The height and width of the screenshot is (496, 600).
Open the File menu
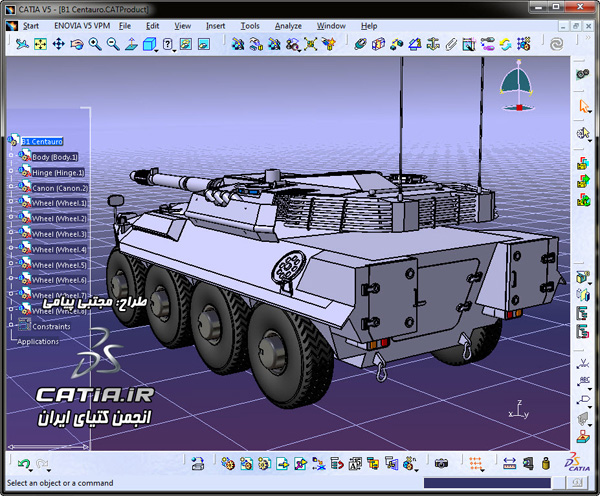(125, 26)
